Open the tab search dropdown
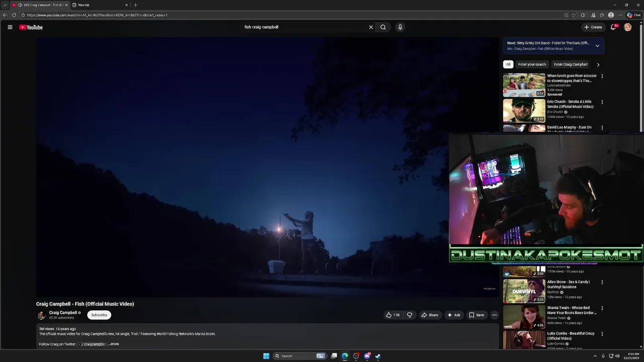Screen dimensions: 644x362 coord(5,5)
